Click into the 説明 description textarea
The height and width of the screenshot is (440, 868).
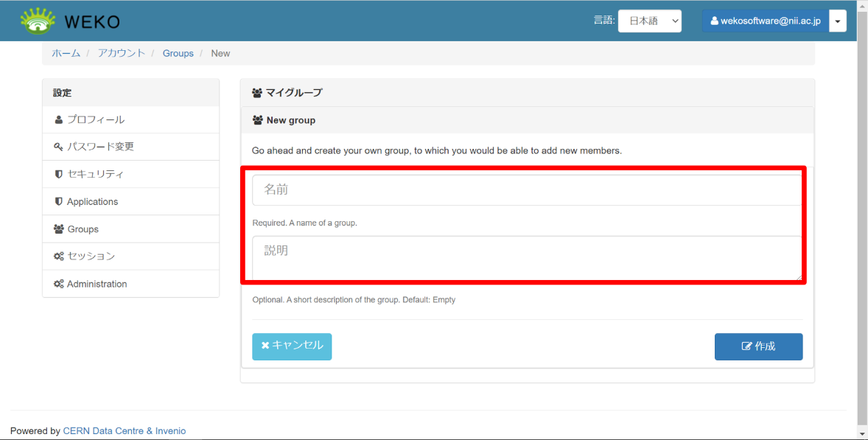click(x=526, y=257)
